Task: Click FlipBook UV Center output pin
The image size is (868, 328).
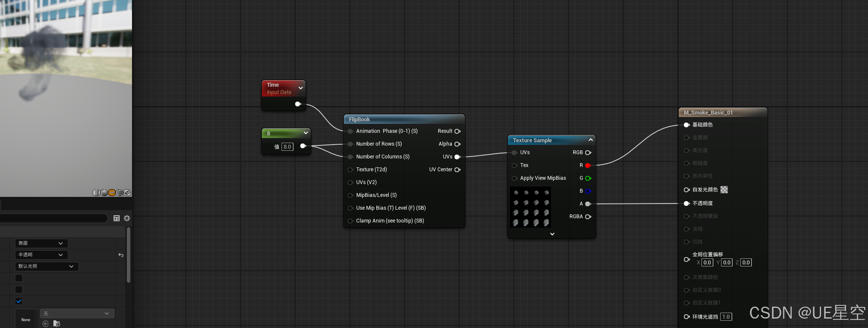Action: click(x=457, y=170)
